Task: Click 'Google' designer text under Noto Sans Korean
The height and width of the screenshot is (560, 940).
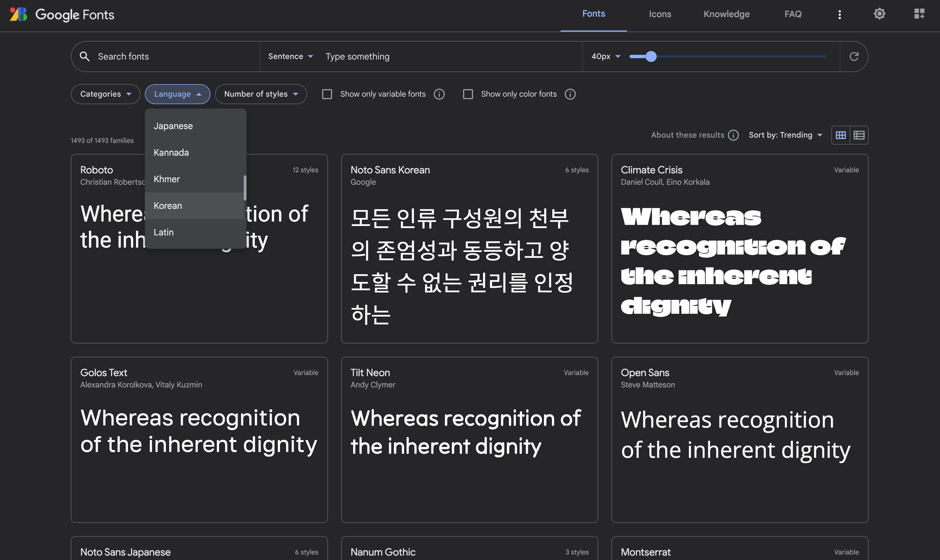Action: pos(363,182)
